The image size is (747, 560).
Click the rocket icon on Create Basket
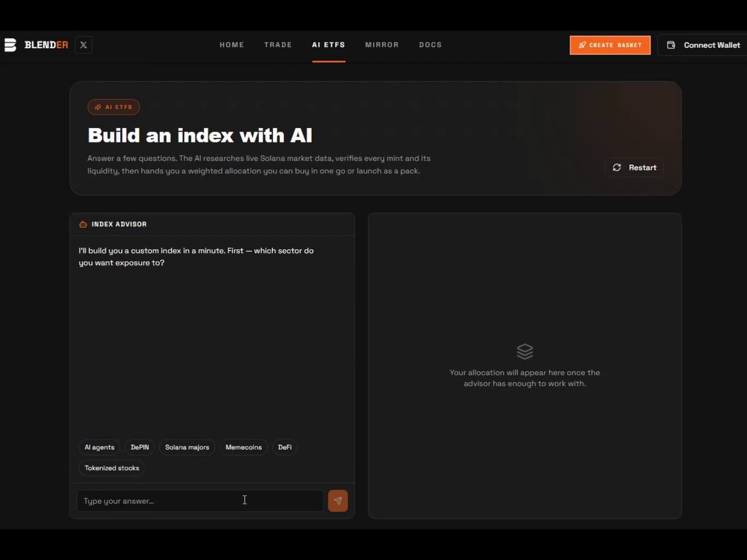(x=582, y=45)
